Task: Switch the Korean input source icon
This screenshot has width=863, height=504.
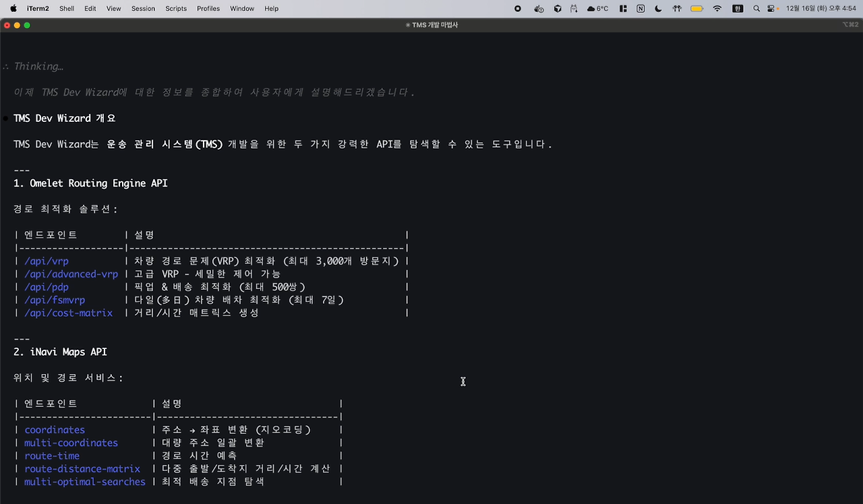Action: (738, 9)
